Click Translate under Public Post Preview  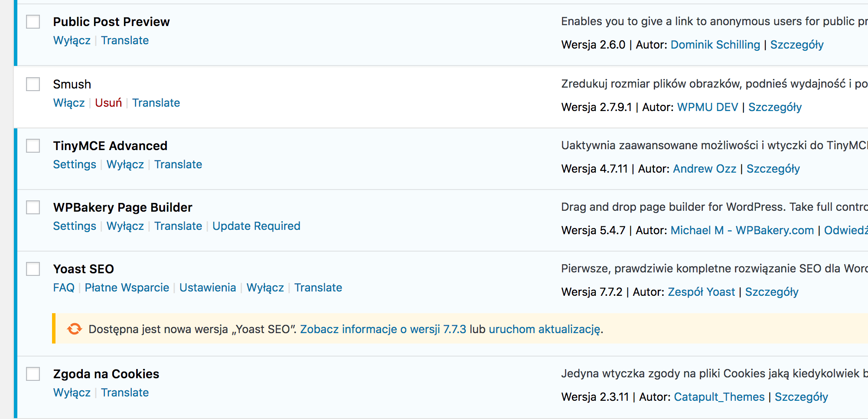125,40
